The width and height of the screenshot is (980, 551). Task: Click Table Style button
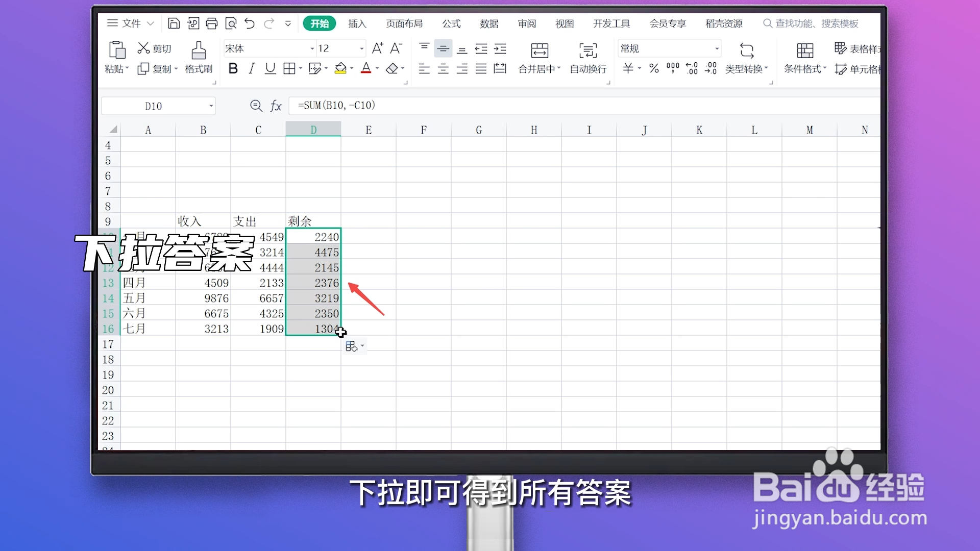pos(857,48)
